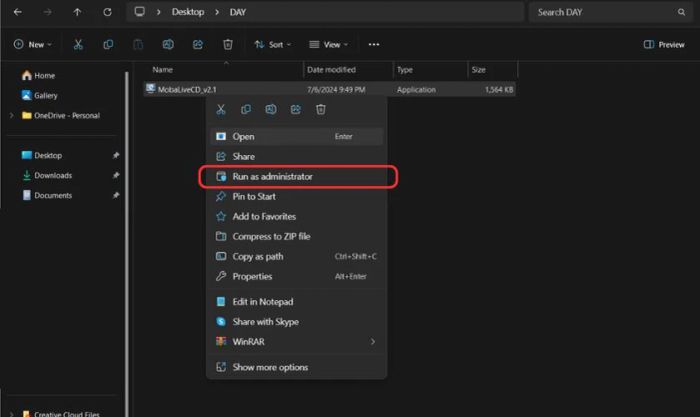Open the New item dropdown
Image resolution: width=700 pixels, height=417 pixels.
pyautogui.click(x=33, y=44)
